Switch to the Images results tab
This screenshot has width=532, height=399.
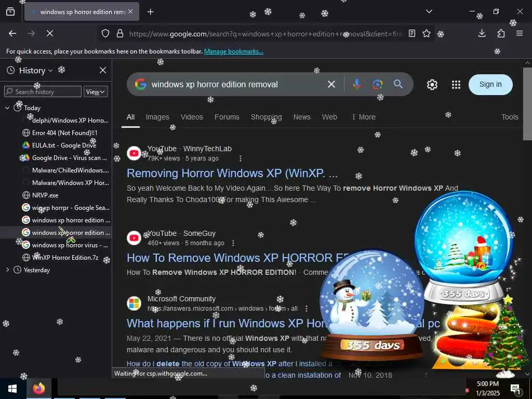pos(157,117)
